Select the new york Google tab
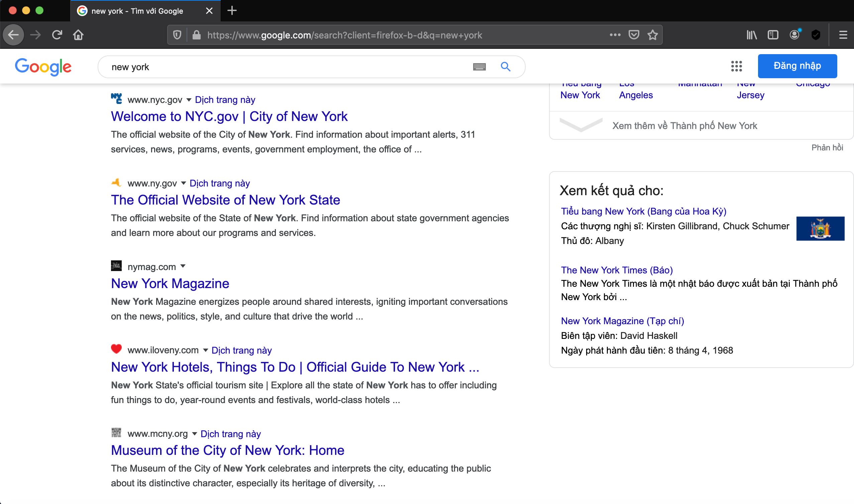Viewport: 854px width, 504px height. [x=137, y=11]
